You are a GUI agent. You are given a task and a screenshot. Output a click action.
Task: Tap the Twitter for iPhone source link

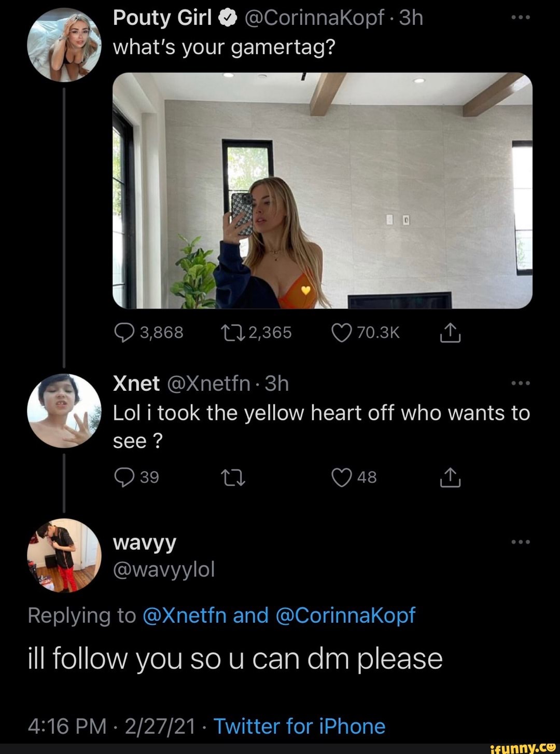pos(299,726)
